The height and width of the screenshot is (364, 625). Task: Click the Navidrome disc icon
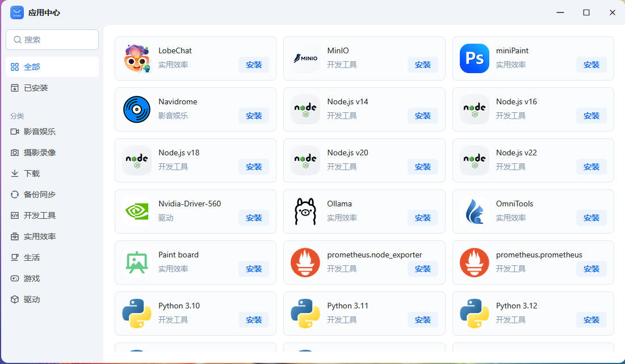(x=137, y=109)
